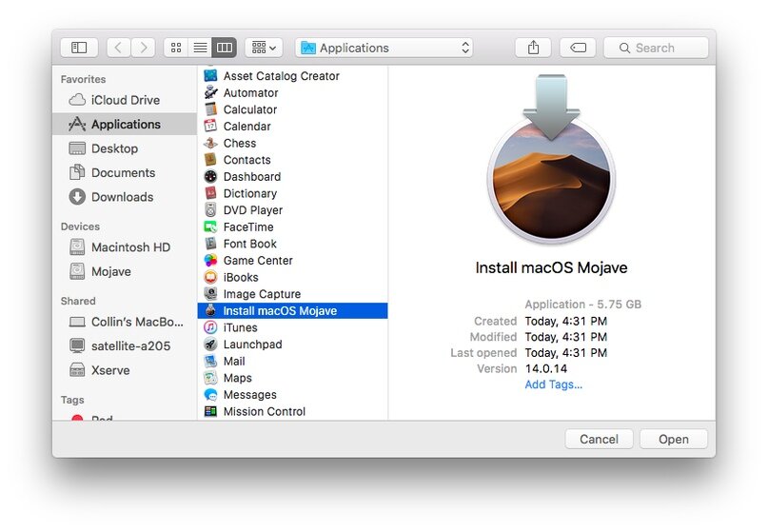Select the Macintosh HD device

(x=125, y=246)
